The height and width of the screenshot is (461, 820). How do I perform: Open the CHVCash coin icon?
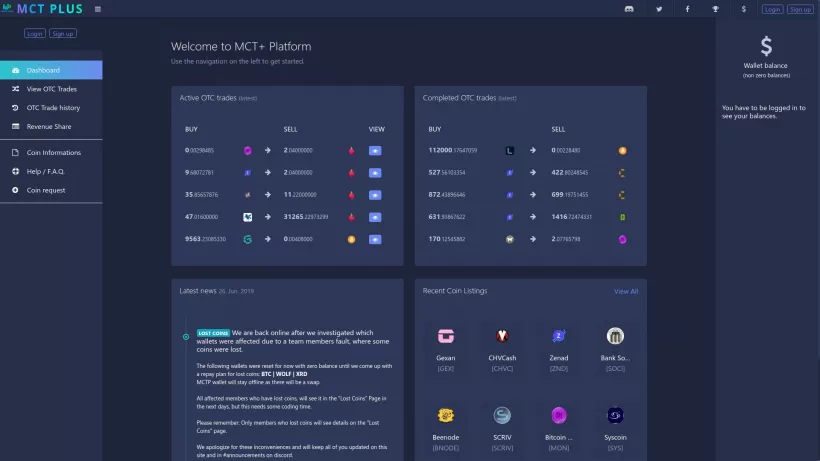point(502,336)
